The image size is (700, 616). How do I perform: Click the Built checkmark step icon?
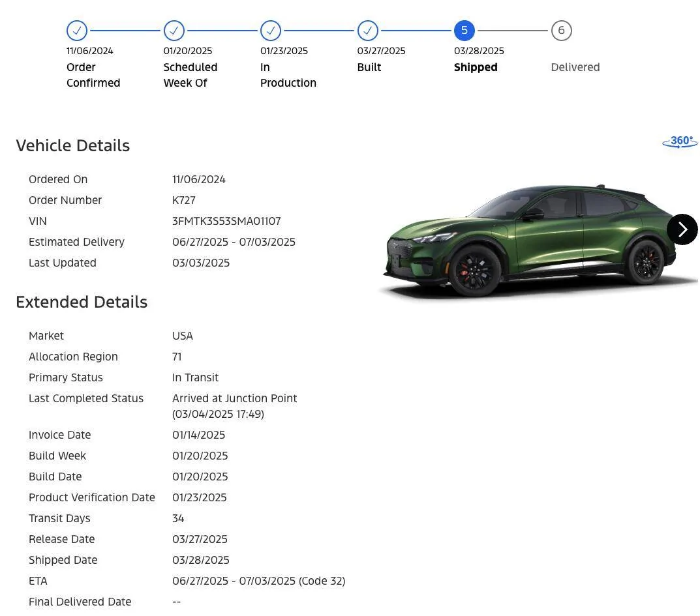tap(368, 31)
